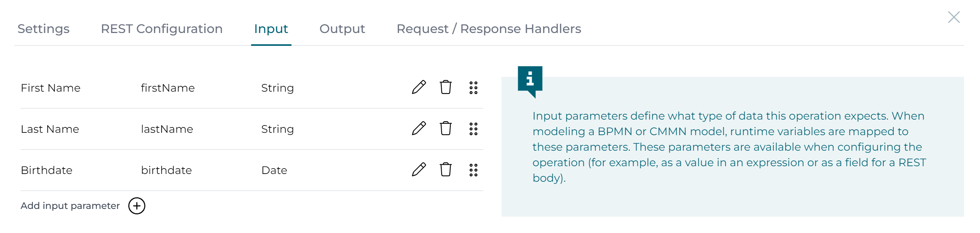Viewport: 980px width, 233px height.
Task: Open the REST Configuration tab
Action: tap(161, 29)
